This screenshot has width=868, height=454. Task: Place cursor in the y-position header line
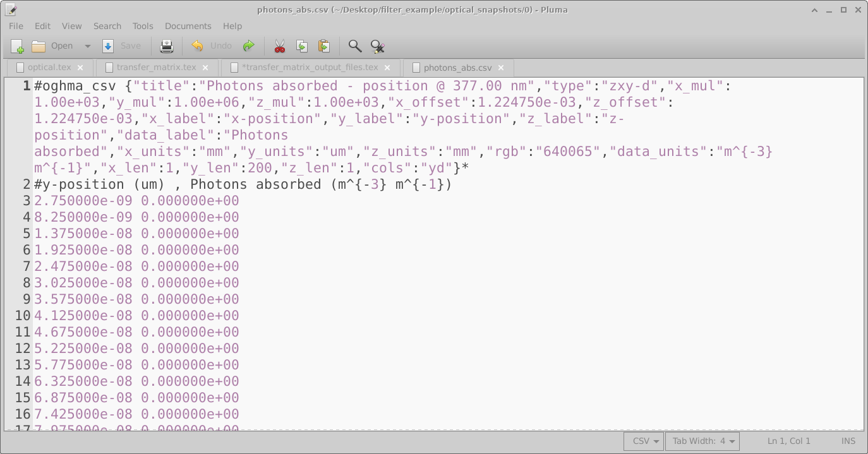(190, 184)
